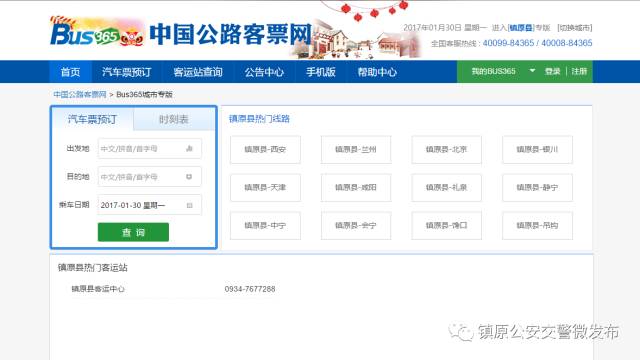
Task: Click 镇原县热门客运站 heading
Action: (93, 268)
